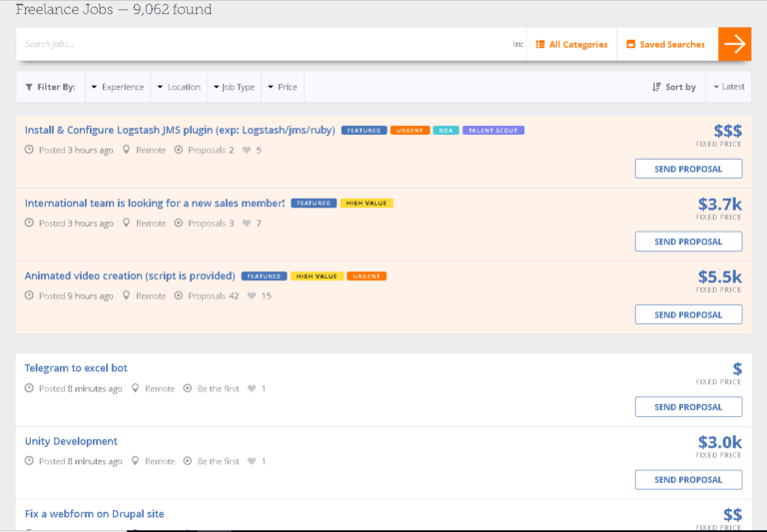This screenshot has height=532, width=767.
Task: Click the orange arrow search button
Action: tap(734, 44)
